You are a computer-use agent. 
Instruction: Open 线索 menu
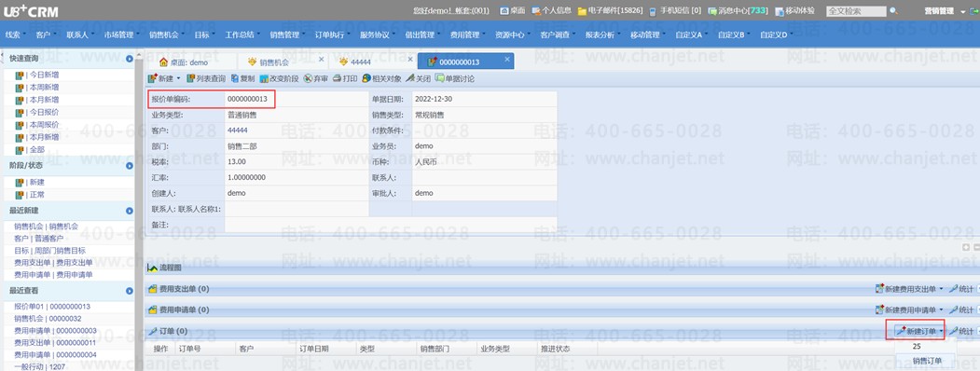tap(14, 35)
